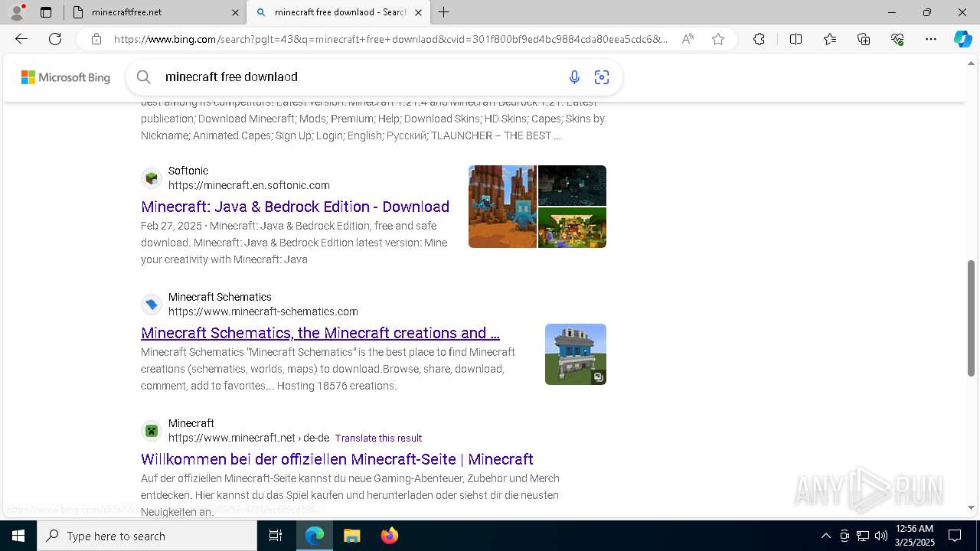Open the blue house schematic thumbnail

click(576, 354)
